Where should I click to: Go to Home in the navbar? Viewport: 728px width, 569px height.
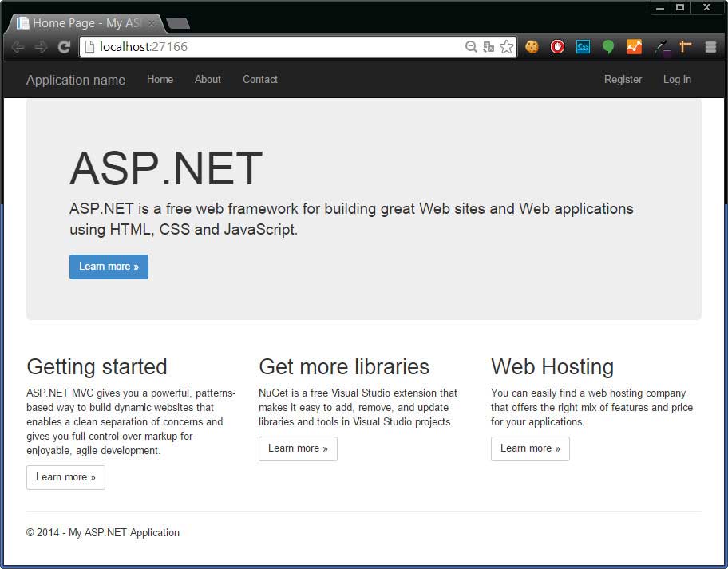pos(160,79)
